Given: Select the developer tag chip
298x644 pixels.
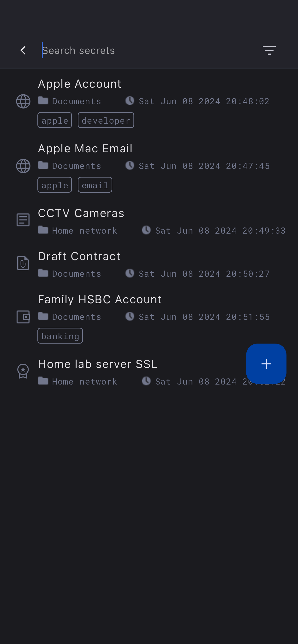Looking at the screenshot, I should coord(106,121).
